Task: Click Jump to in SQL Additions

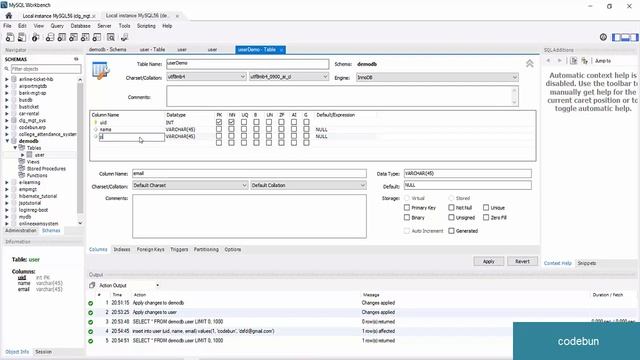Action: pyautogui.click(x=603, y=61)
